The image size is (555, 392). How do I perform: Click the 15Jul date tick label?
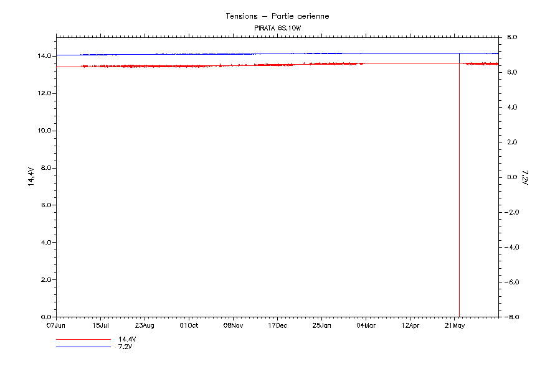[x=100, y=325]
